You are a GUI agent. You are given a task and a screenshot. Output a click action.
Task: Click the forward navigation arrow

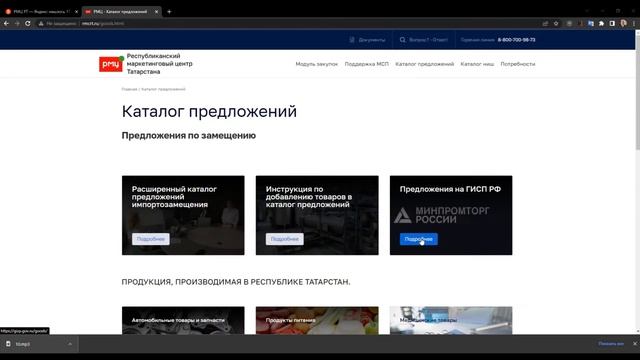(17, 24)
